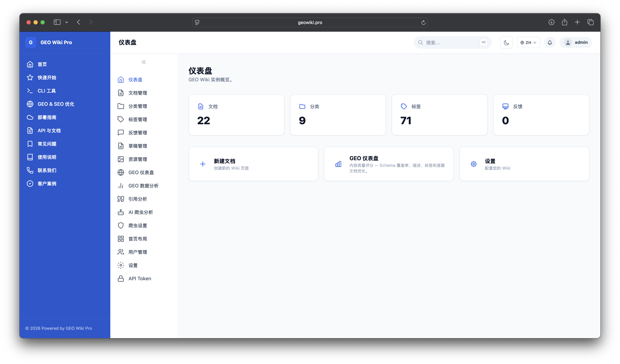This screenshot has height=364, width=620.
Task: Click the 设置 gear icon in admin menu
Action: tap(121, 265)
